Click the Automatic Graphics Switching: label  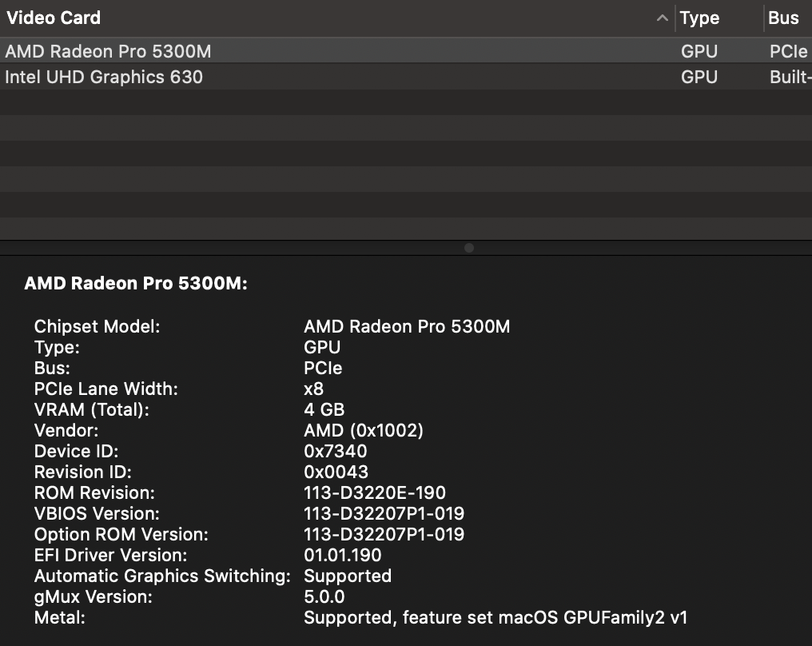click(x=162, y=576)
